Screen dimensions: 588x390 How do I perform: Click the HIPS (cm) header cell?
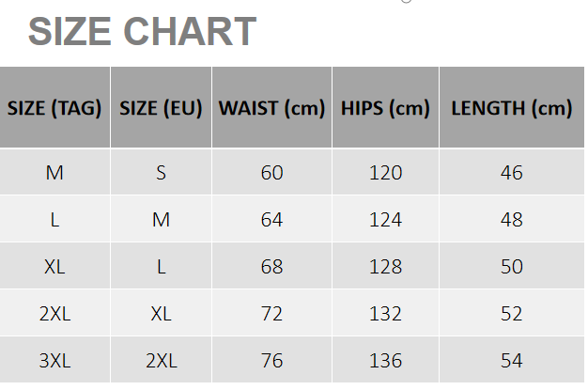tap(385, 107)
